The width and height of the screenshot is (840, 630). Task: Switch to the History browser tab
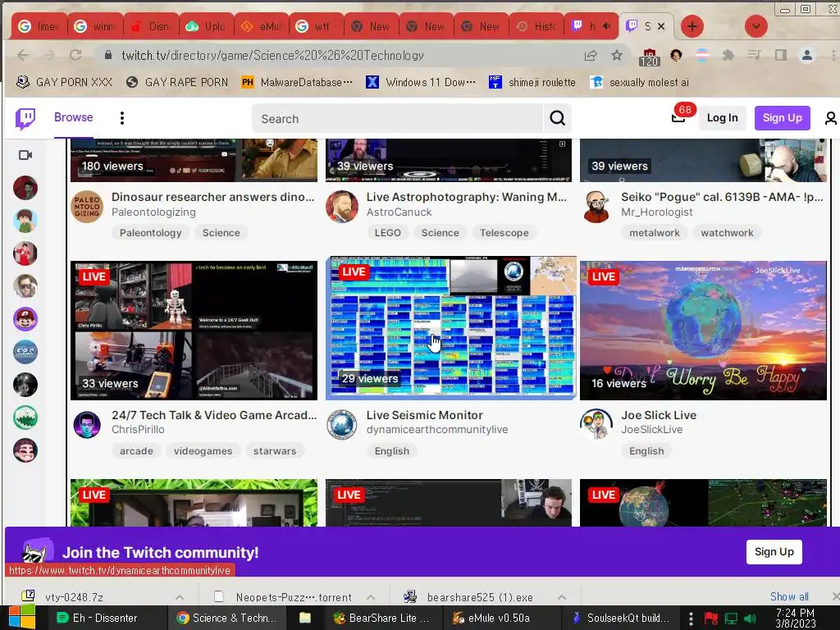tap(536, 26)
